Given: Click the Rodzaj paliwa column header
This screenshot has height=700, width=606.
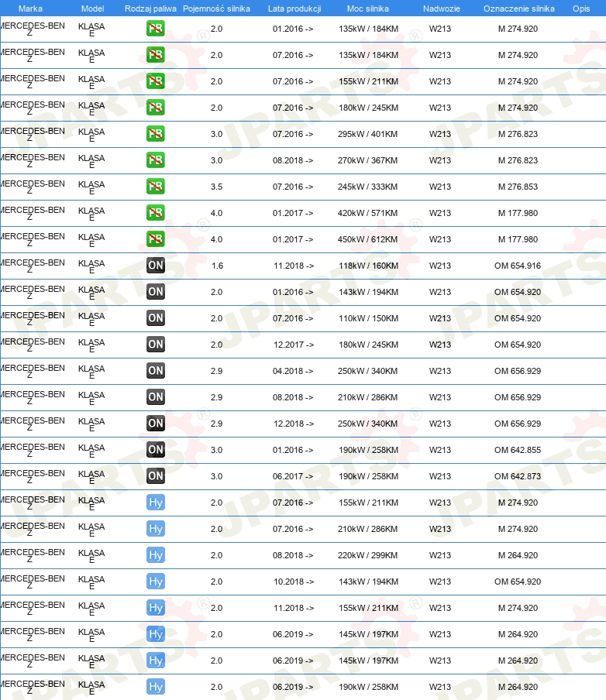Looking at the screenshot, I should 150,9.
